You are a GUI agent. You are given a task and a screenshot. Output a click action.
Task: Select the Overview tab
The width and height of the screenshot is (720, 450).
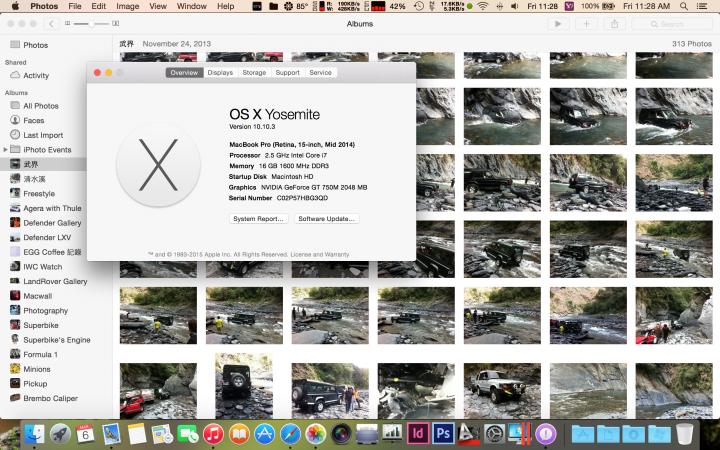184,73
